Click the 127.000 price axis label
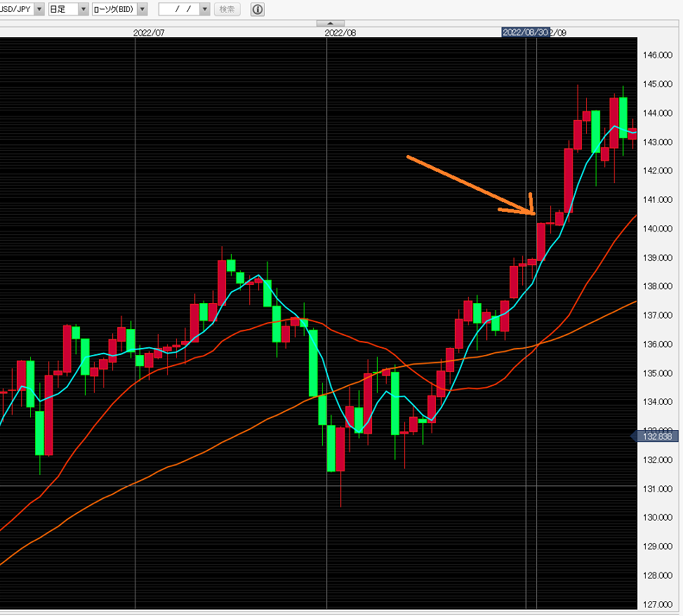Screen dimensions: 683x616 pyautogui.click(x=658, y=605)
